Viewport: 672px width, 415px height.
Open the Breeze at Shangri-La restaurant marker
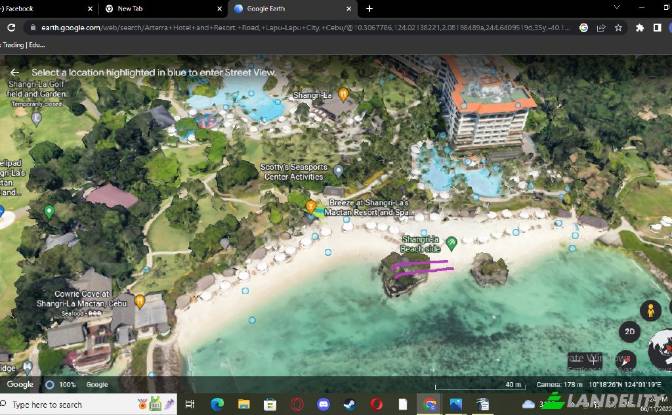[312, 207]
